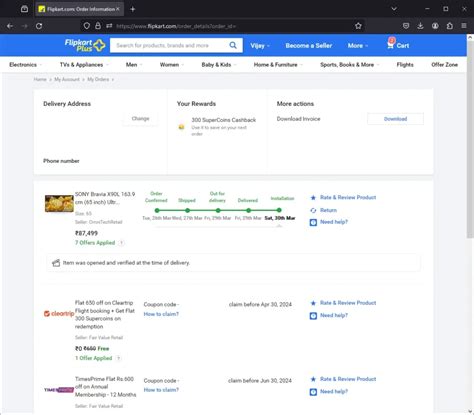Expand the Electronics category menu
Image resolution: width=474 pixels, height=415 pixels.
point(25,65)
